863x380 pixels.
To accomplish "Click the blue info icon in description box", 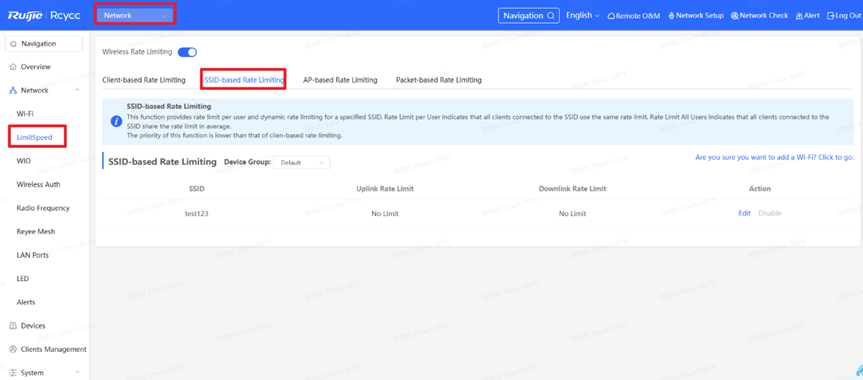I will click(x=116, y=121).
